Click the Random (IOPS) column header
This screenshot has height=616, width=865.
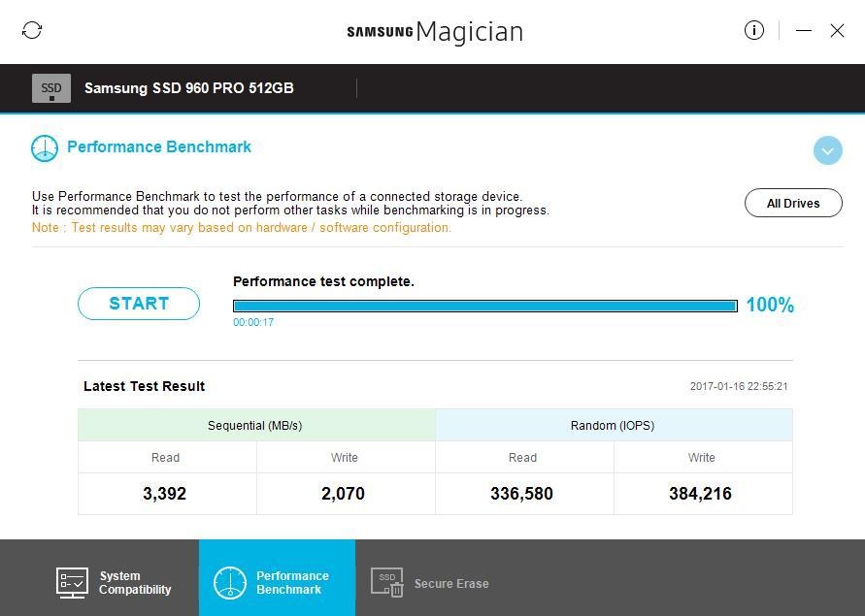click(x=614, y=425)
